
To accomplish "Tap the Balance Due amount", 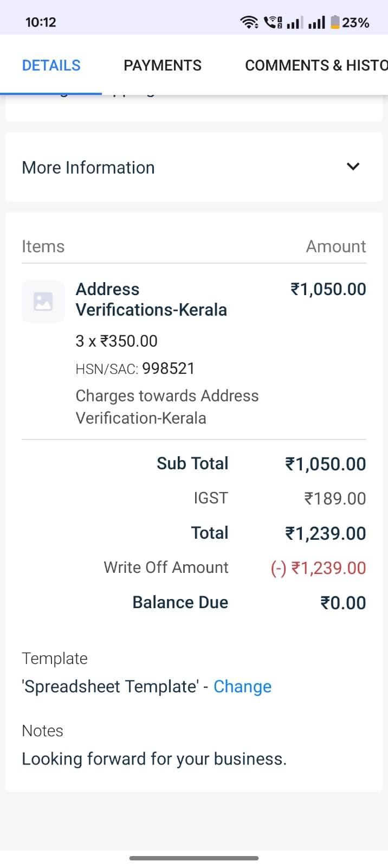I will tap(343, 603).
